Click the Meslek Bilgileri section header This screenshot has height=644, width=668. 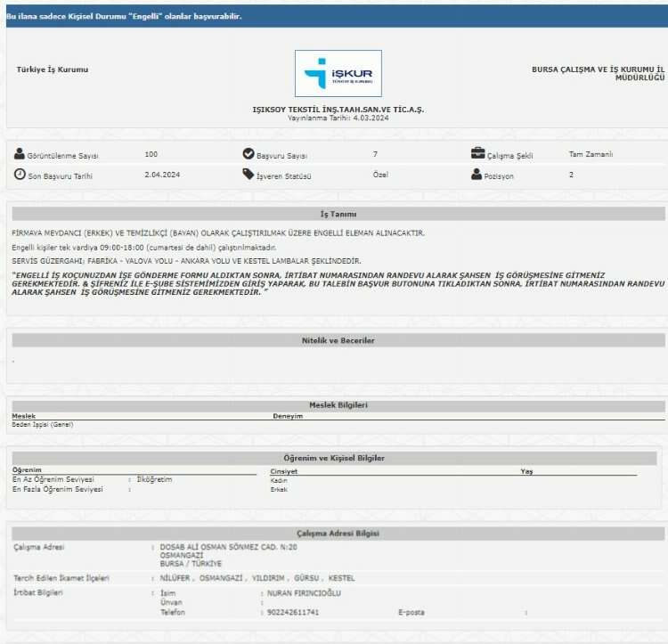(x=338, y=405)
